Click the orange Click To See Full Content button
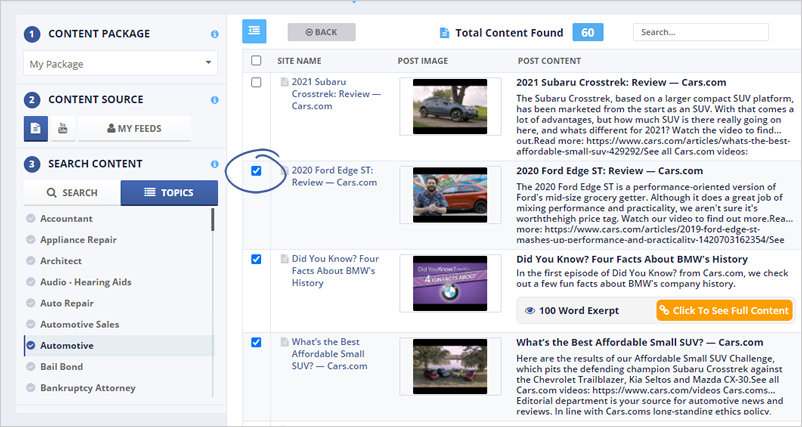Viewport: 802px width, 427px height. point(724,311)
